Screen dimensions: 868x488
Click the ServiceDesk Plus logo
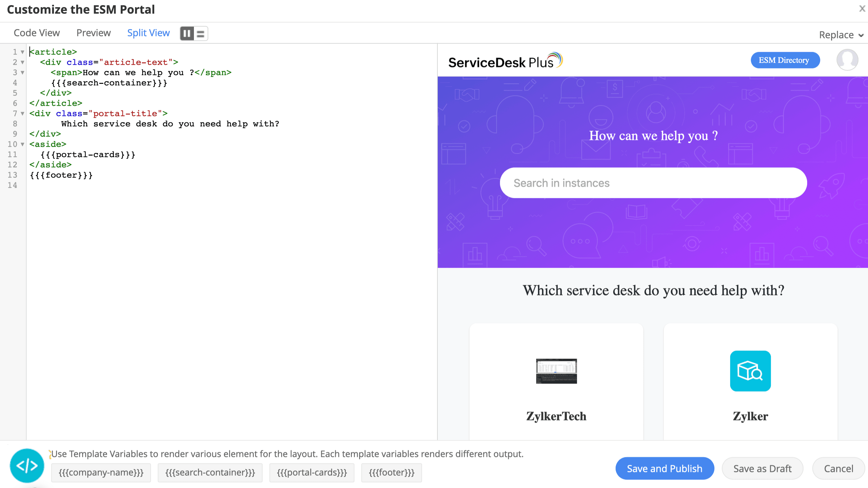[505, 61]
